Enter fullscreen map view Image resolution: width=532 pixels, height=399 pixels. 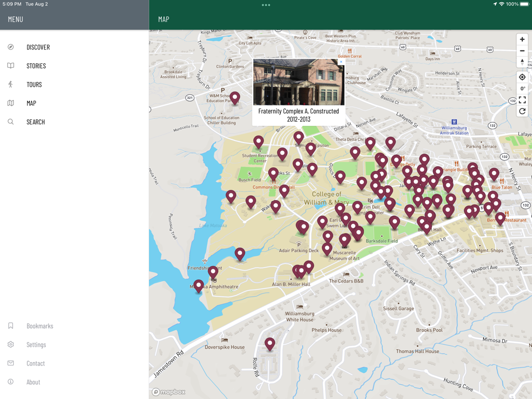(522, 100)
